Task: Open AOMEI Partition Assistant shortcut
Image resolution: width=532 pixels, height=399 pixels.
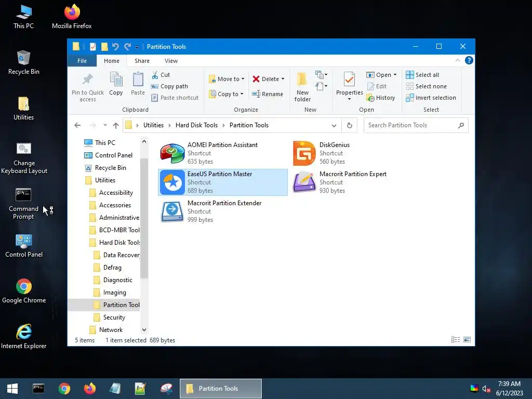Action: [x=222, y=153]
